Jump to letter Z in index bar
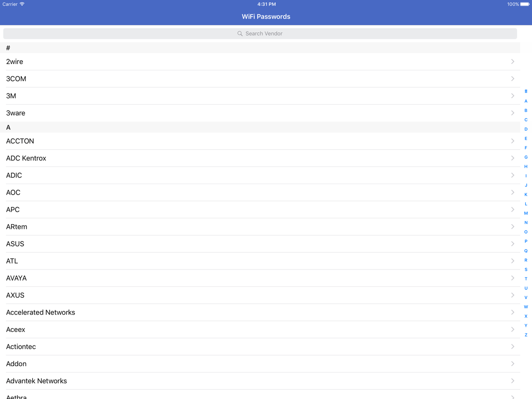Screen dimensions: 532x399 pos(526,335)
